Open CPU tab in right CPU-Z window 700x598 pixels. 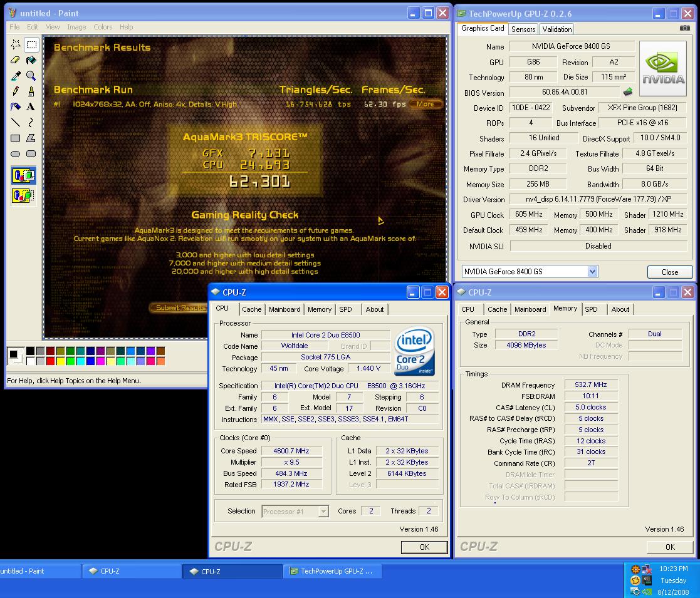468,309
